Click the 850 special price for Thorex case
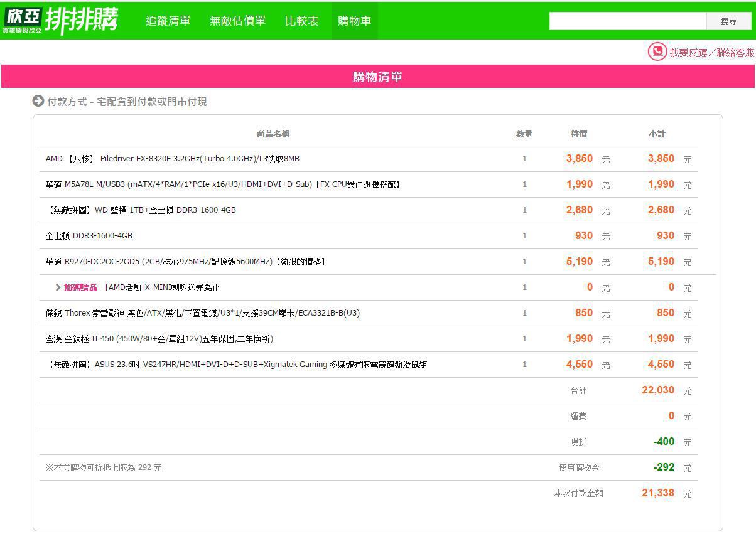 pyautogui.click(x=584, y=313)
